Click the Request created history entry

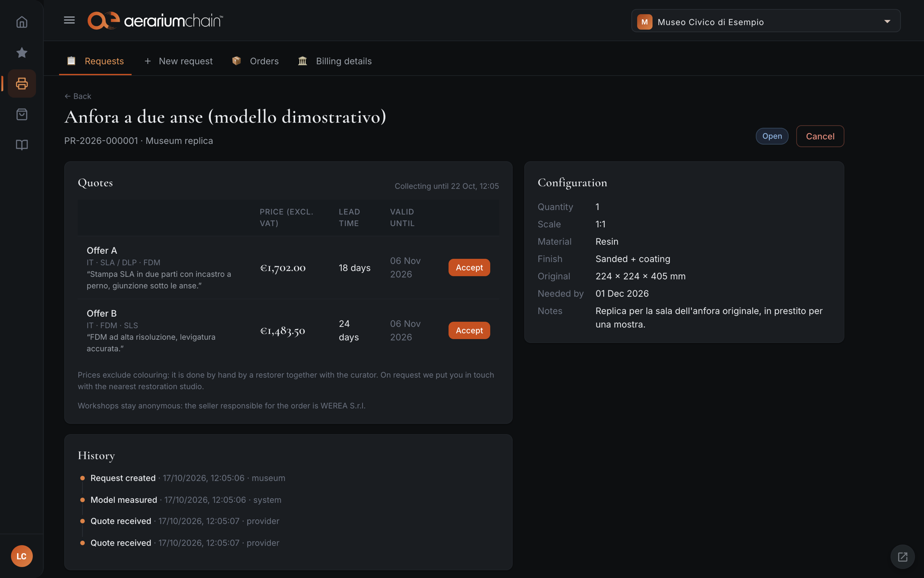pyautogui.click(x=188, y=478)
